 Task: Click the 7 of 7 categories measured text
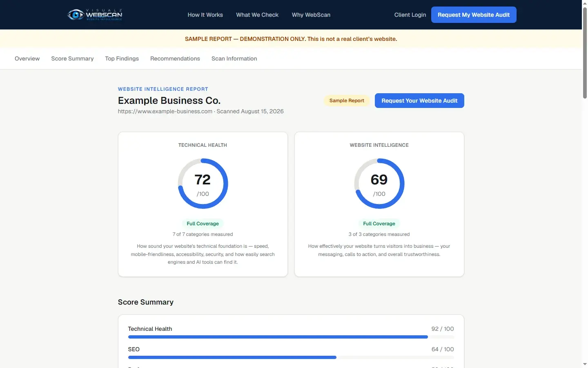(203, 234)
